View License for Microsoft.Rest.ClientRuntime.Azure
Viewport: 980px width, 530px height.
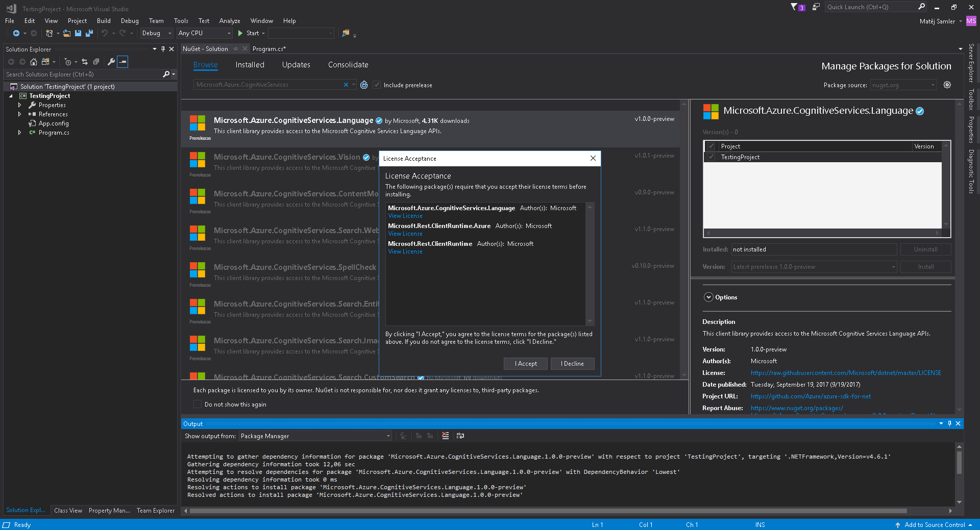(405, 234)
